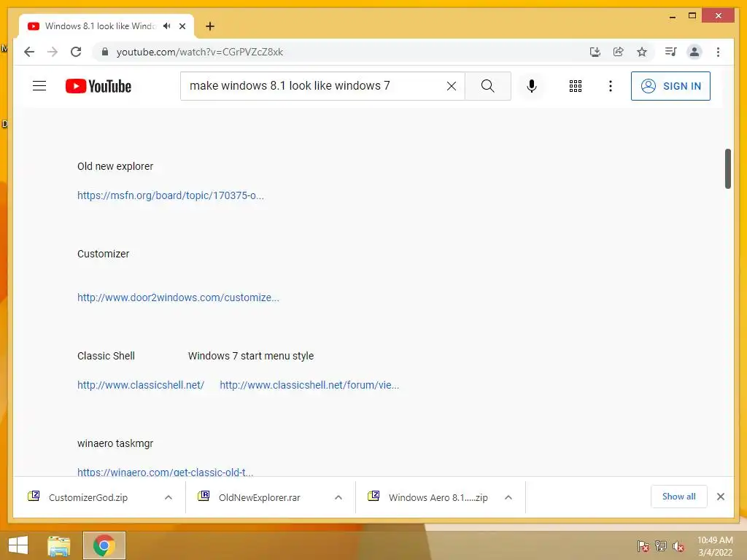Click the forward navigation arrow

[53, 52]
